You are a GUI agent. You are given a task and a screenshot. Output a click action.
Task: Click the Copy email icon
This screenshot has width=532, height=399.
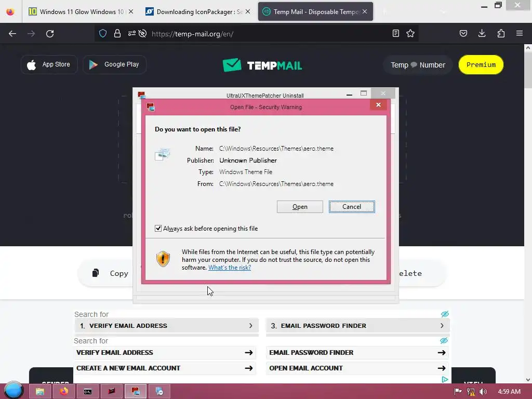96,273
